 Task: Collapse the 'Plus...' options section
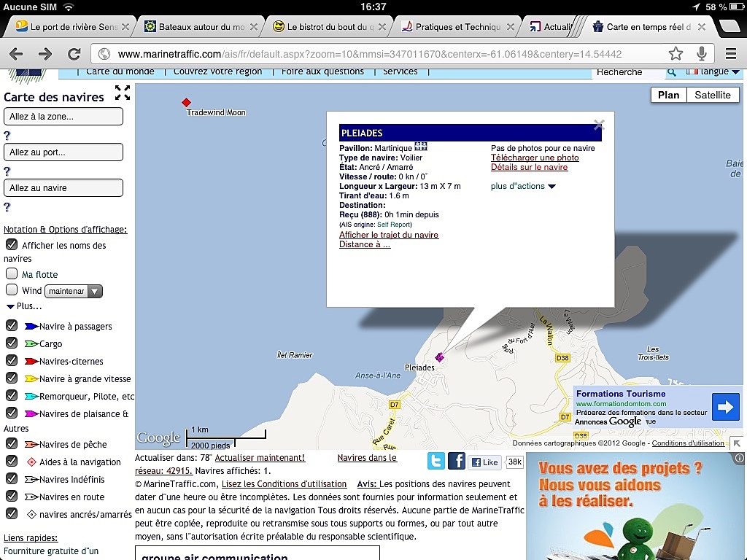coord(24,306)
